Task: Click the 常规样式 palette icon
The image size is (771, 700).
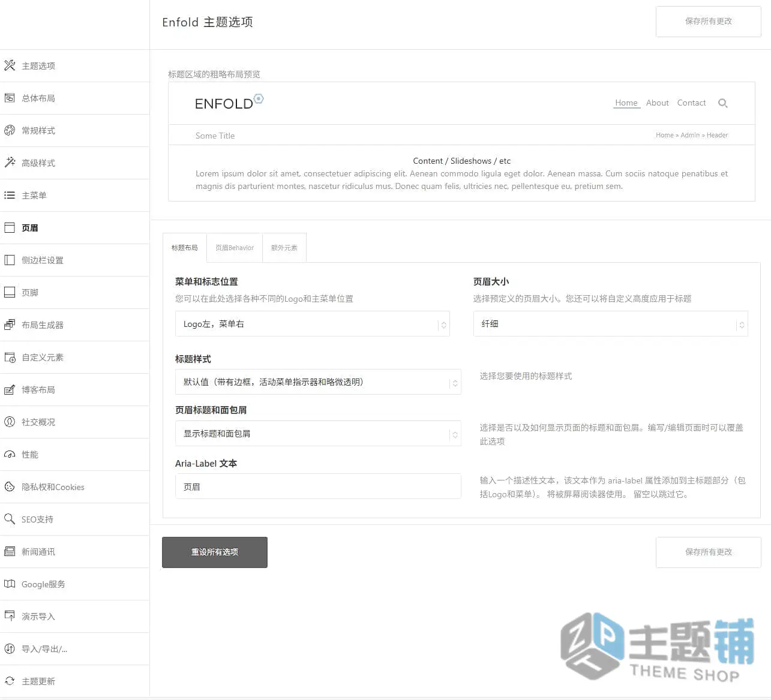Action: click(x=10, y=130)
